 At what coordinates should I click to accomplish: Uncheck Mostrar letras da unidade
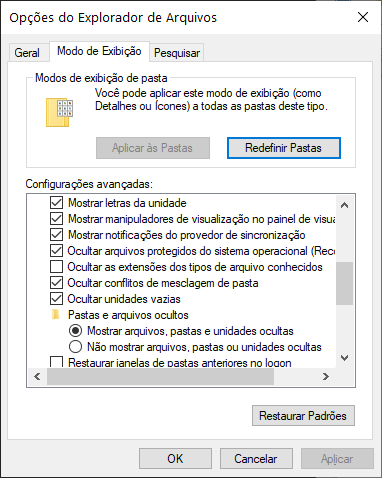tap(56, 203)
